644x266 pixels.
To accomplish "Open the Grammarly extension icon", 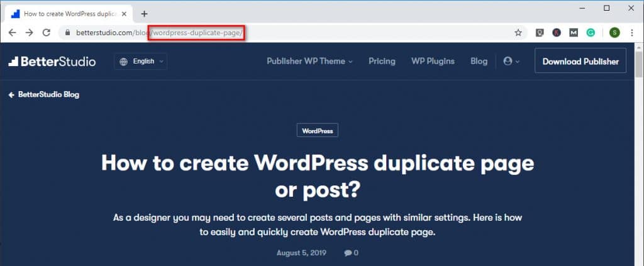I will click(591, 33).
